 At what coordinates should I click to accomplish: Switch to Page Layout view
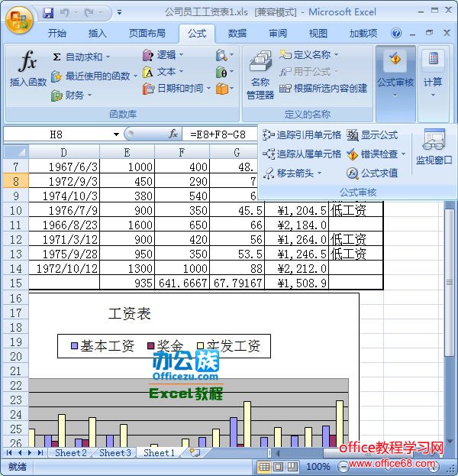(279, 467)
